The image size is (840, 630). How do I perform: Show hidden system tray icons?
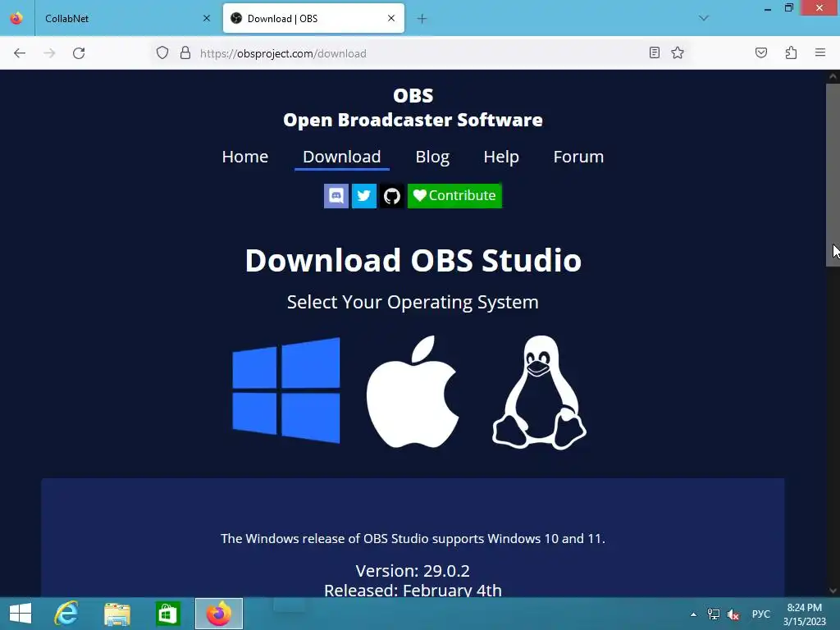(693, 614)
